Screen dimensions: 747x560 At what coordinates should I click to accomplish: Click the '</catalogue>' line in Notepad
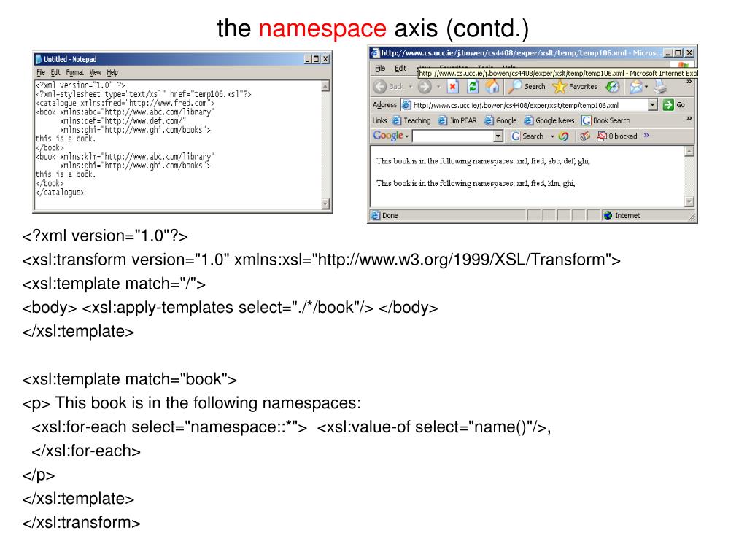point(60,192)
